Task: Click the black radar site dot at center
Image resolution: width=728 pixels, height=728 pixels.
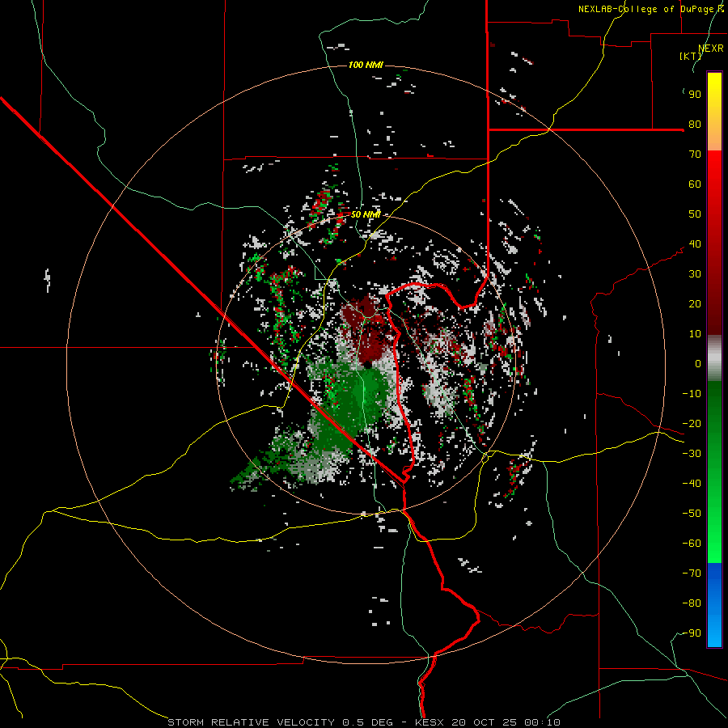Action: click(x=367, y=366)
